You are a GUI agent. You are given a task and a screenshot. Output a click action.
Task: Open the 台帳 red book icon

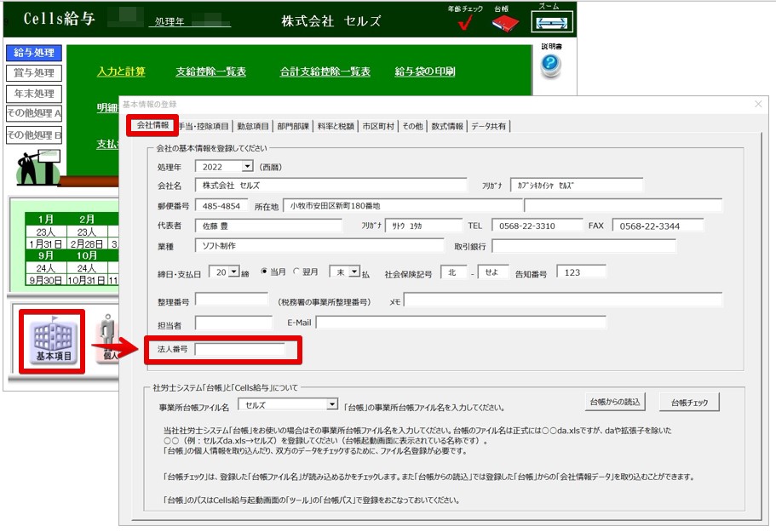pos(506,24)
